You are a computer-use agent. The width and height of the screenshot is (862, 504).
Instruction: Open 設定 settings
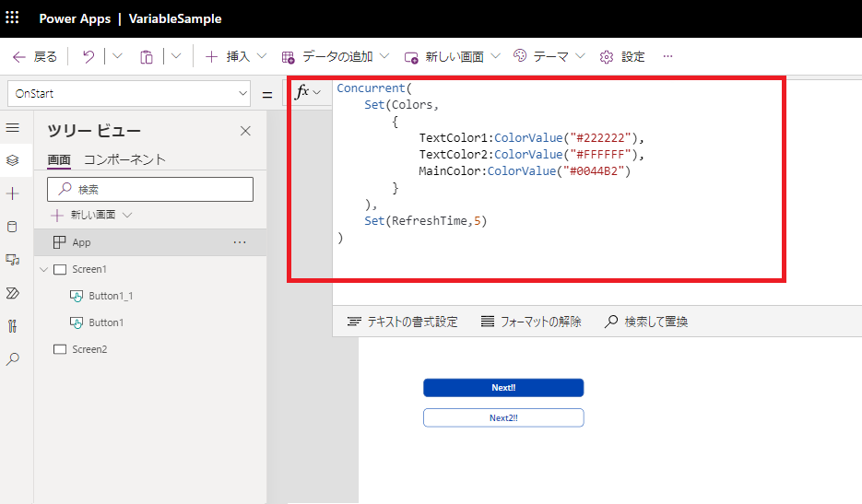622,56
